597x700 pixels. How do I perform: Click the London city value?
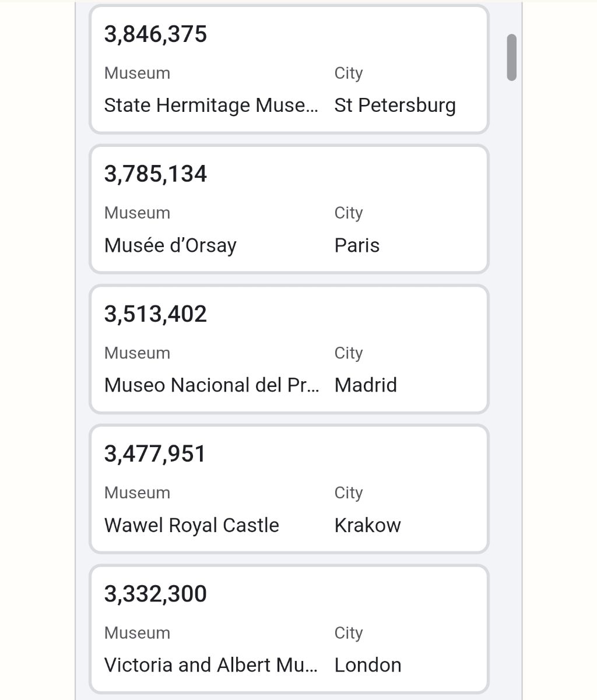[x=368, y=665]
